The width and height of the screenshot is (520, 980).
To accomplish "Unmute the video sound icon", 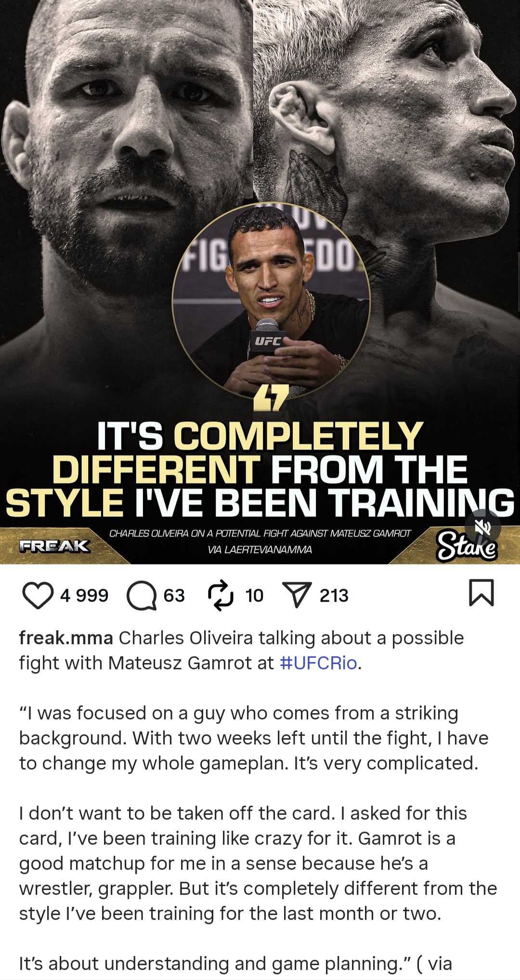I will (483, 527).
